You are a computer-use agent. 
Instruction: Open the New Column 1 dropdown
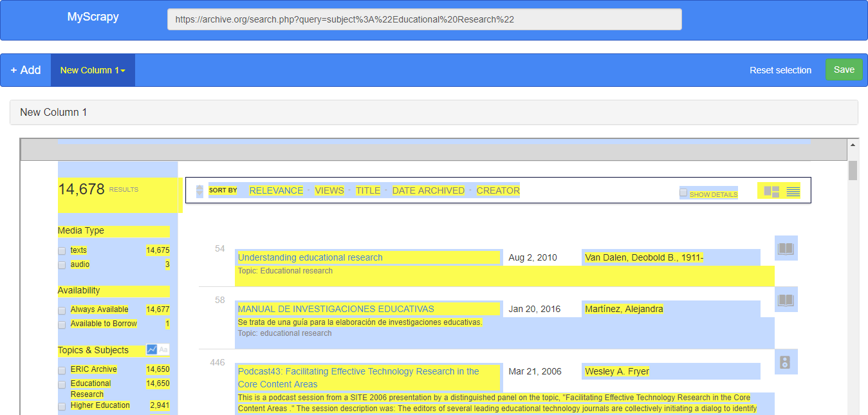92,69
